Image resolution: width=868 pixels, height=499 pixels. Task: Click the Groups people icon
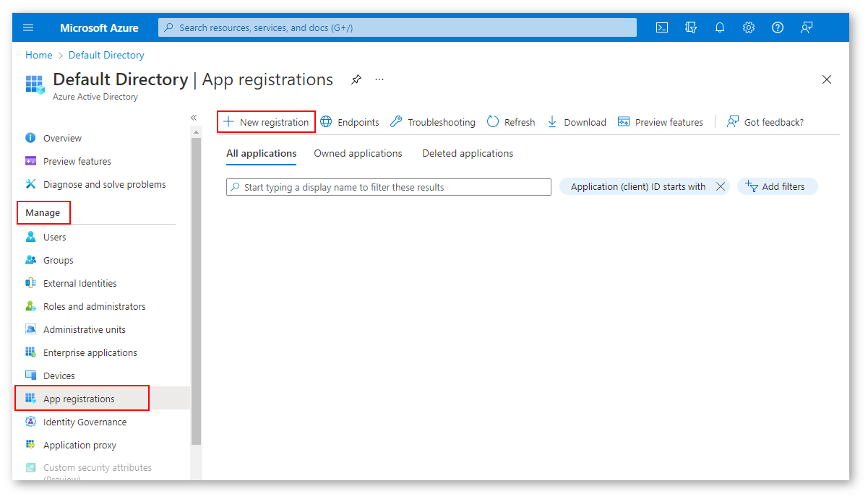(x=30, y=260)
